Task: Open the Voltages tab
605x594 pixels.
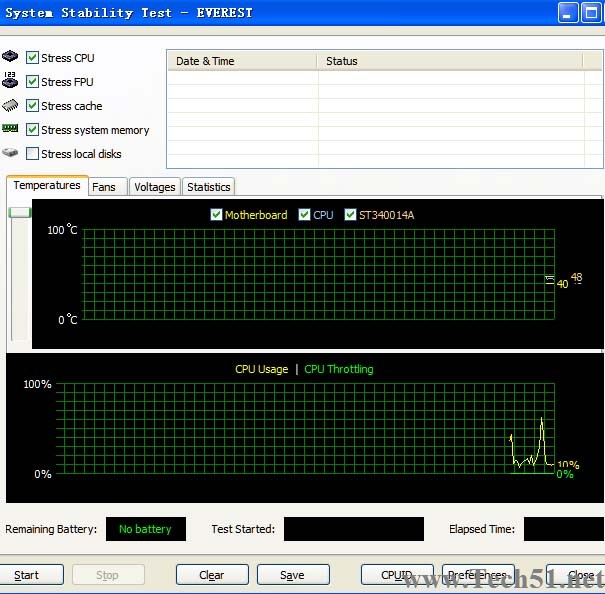Action: pyautogui.click(x=155, y=187)
